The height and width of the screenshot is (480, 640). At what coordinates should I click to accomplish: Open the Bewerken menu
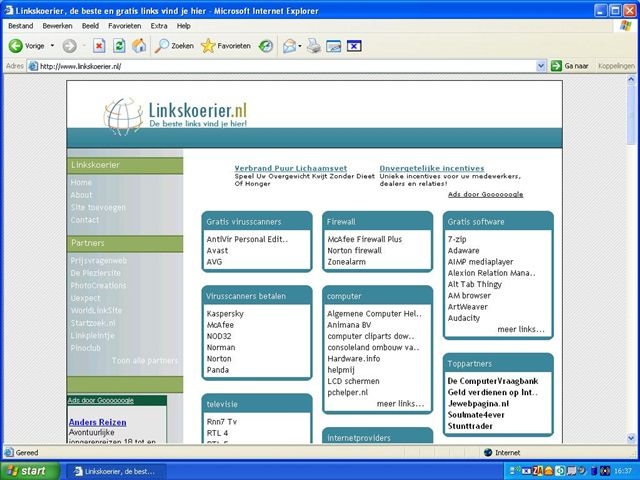[x=57, y=26]
